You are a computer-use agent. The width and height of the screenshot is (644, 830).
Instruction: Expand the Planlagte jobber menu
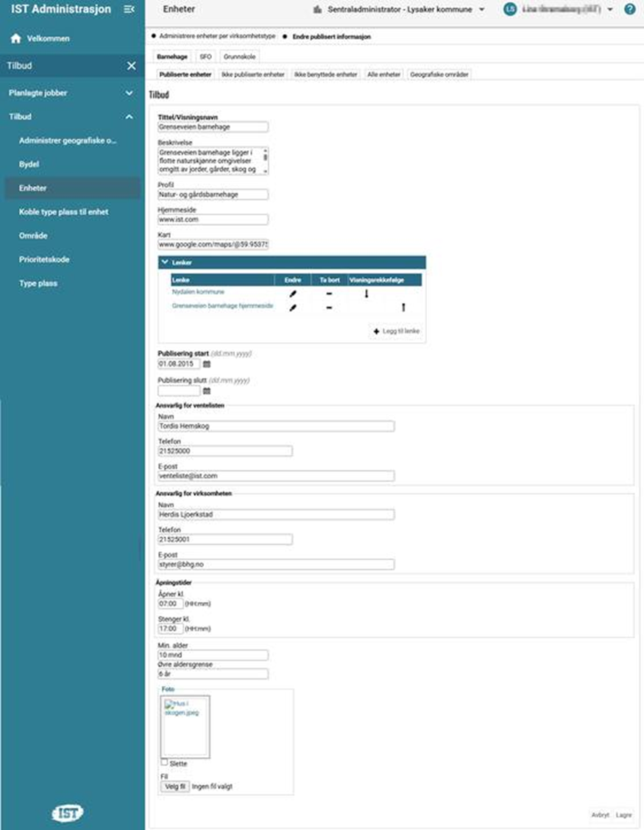[129, 93]
